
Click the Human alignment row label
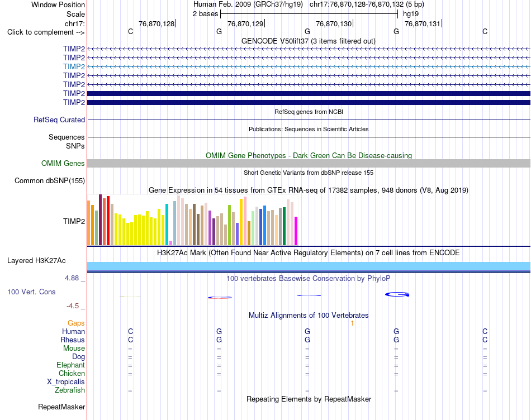pyautogui.click(x=73, y=331)
